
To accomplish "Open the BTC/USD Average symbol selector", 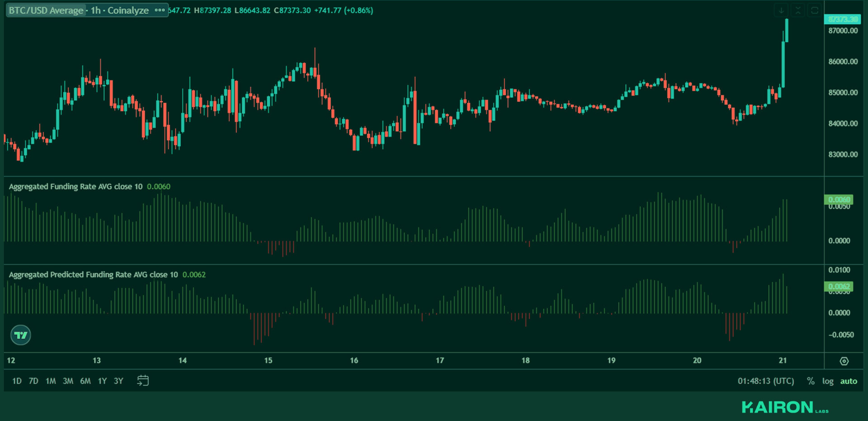I will (46, 10).
